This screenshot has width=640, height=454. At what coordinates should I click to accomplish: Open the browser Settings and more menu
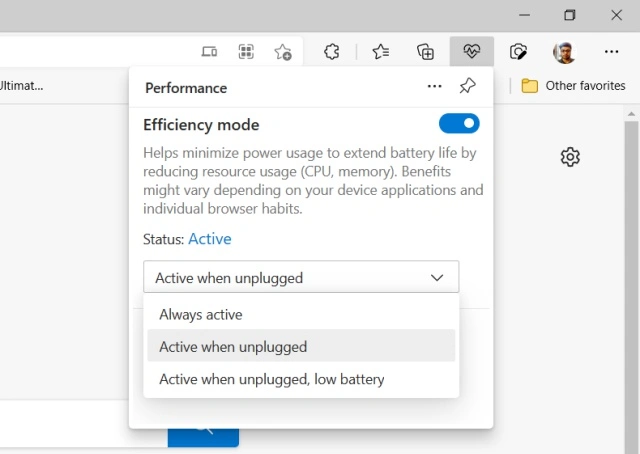(611, 52)
